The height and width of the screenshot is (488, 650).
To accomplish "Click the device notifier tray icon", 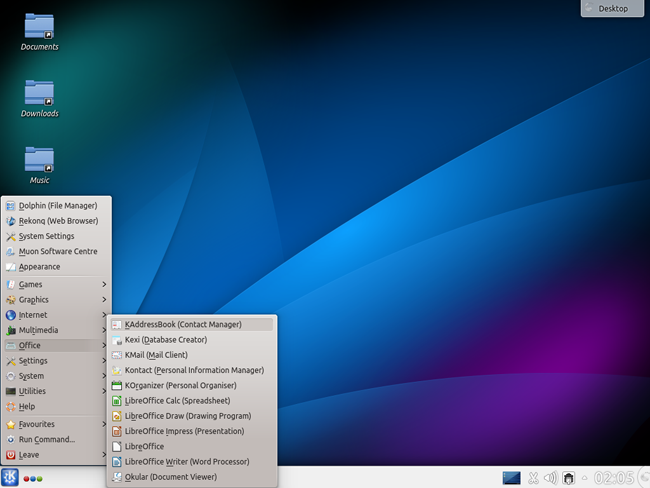I will (569, 478).
